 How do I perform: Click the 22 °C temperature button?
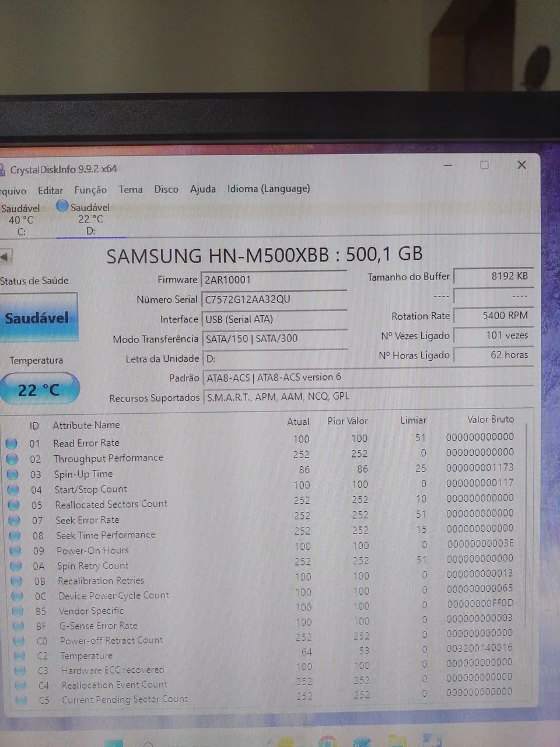38,389
